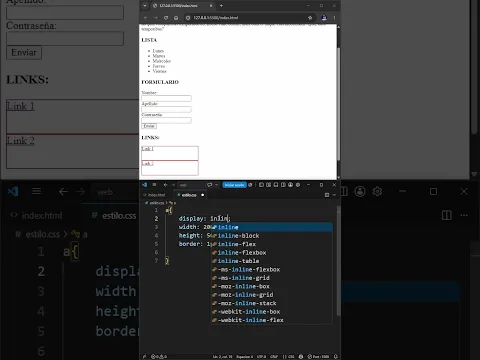Bookmark this page with the star
The width and height of the screenshot is (480, 360).
(310, 18)
